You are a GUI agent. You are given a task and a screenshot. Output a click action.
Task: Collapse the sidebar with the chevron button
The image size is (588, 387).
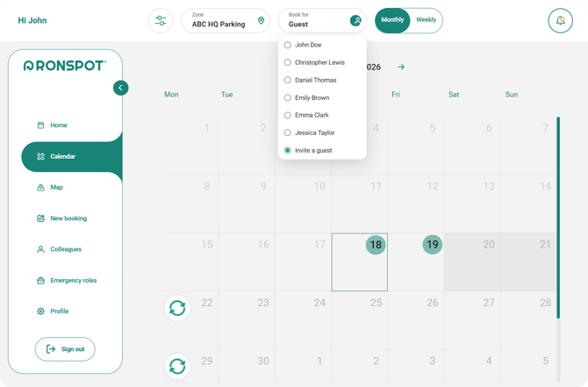click(x=121, y=88)
